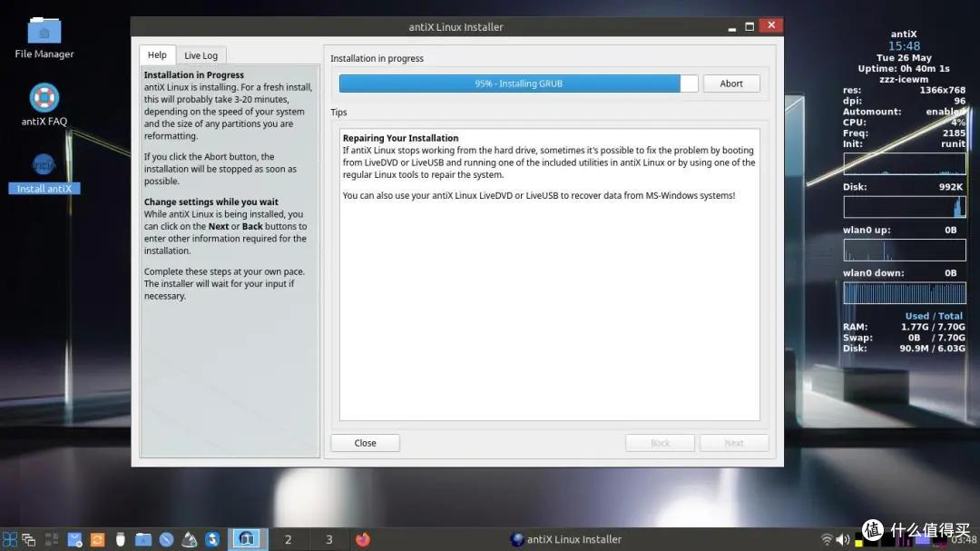Image resolution: width=980 pixels, height=551 pixels.
Task: Click the white USB drive taskbar icon
Action: coord(120,539)
